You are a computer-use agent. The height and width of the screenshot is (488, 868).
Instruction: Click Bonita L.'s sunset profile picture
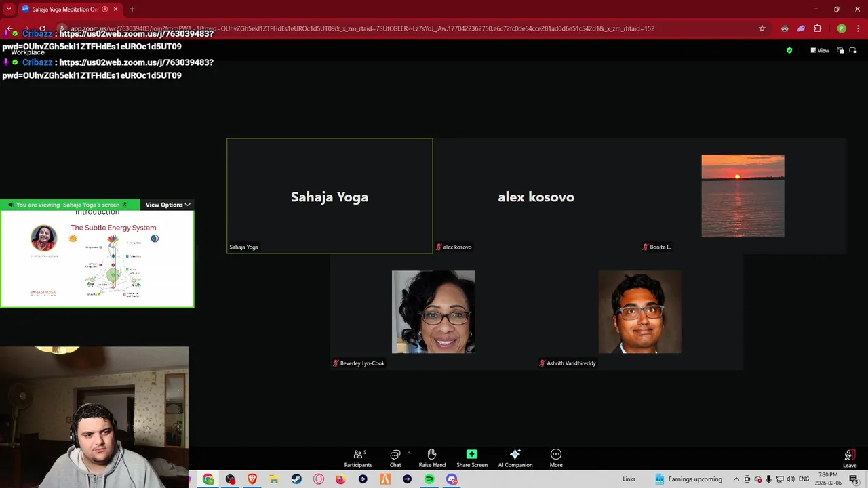pos(743,196)
